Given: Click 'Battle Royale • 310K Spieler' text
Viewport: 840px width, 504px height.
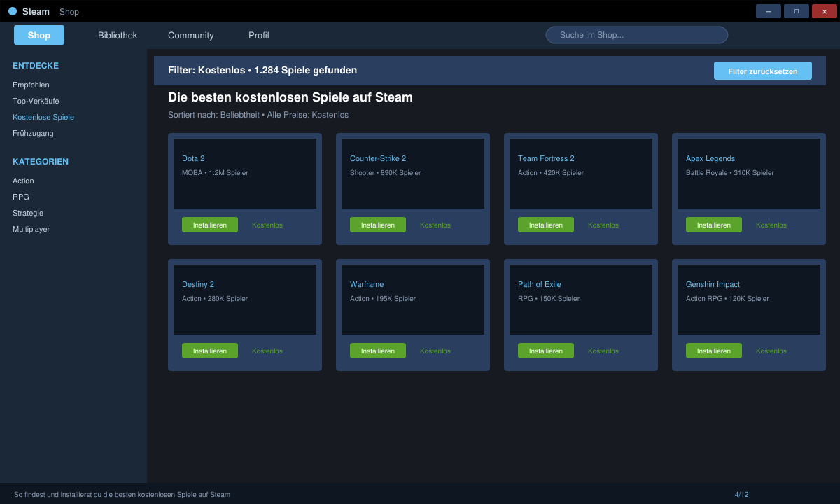Looking at the screenshot, I should [730, 172].
